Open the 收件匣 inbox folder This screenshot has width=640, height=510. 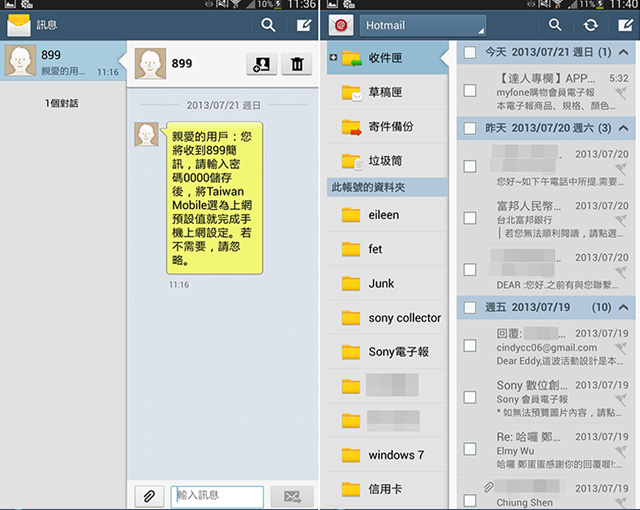[x=387, y=58]
